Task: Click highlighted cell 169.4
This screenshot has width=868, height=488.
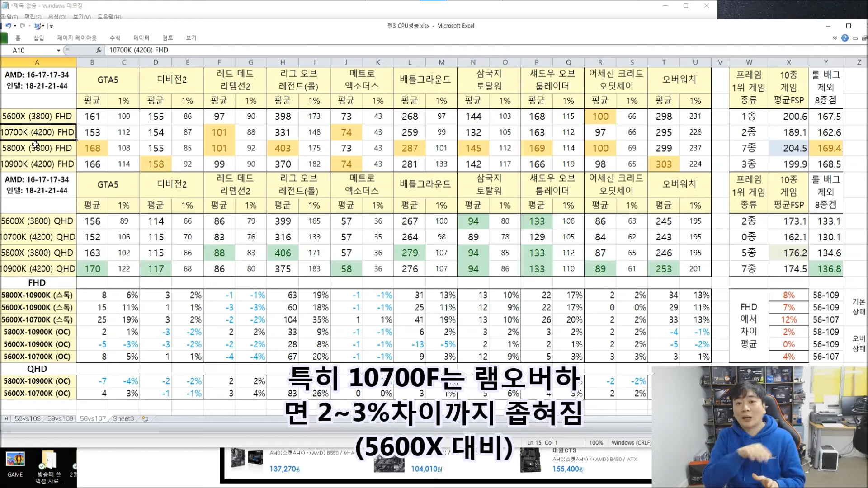Action: click(826, 148)
